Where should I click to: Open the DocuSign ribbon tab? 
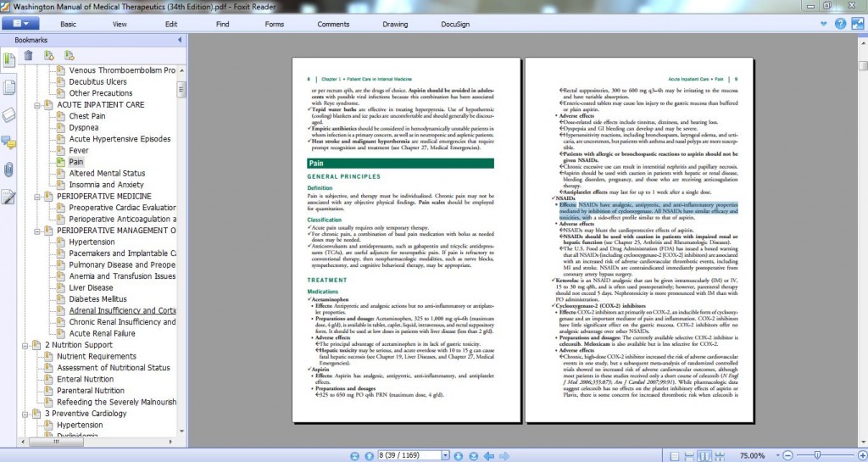pos(455,25)
